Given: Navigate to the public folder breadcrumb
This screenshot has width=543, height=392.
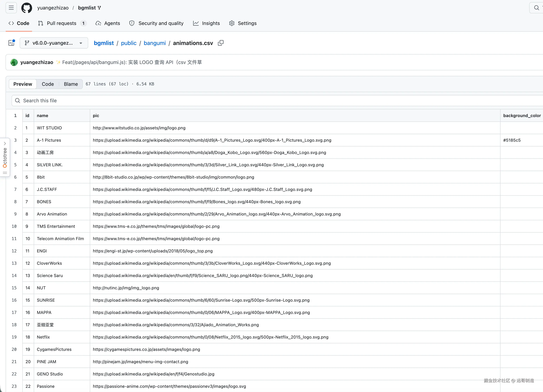Looking at the screenshot, I should (x=129, y=43).
